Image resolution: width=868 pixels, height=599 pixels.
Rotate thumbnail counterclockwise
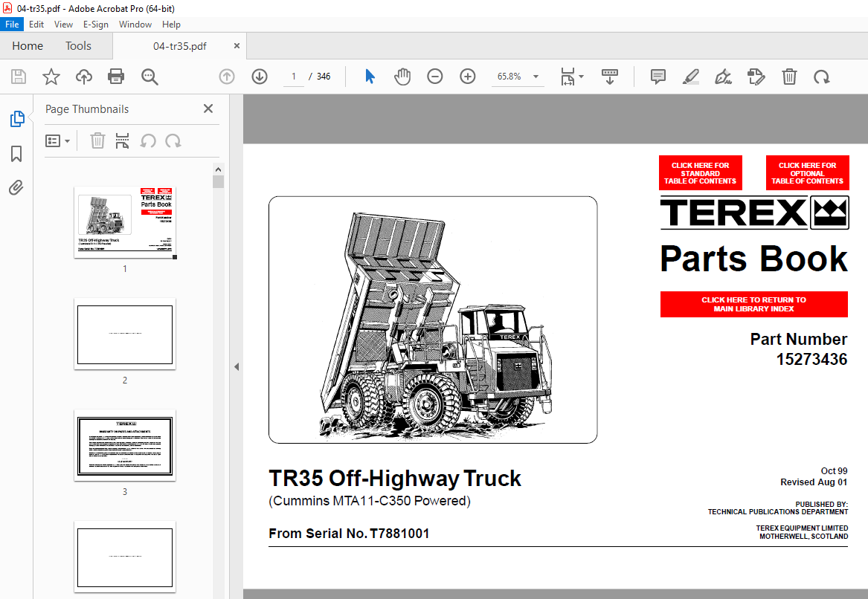tap(148, 140)
